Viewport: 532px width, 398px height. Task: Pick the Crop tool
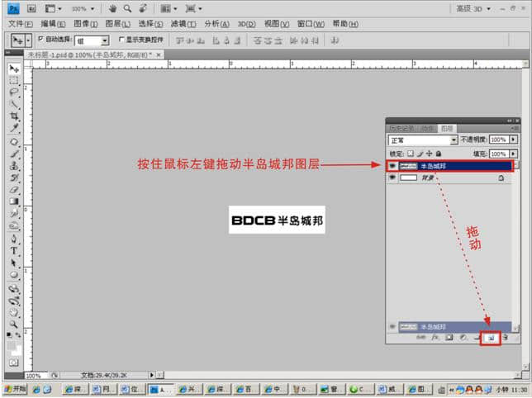click(14, 116)
